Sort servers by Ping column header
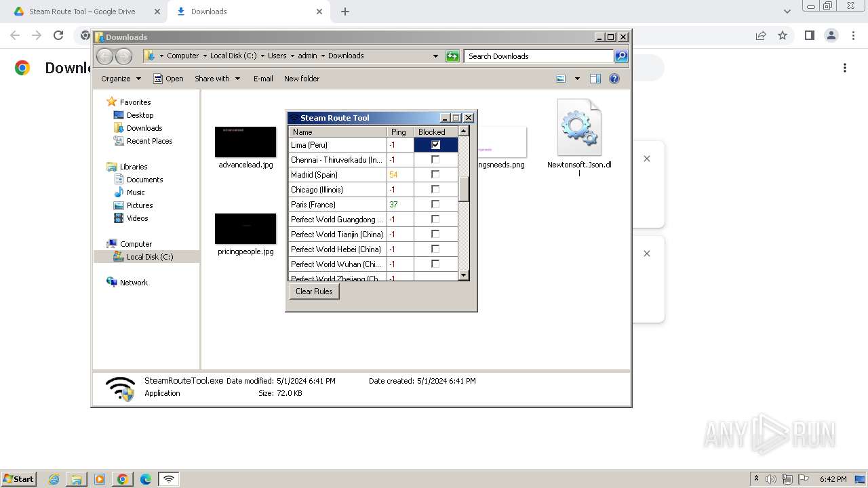868x488 pixels. click(x=400, y=131)
